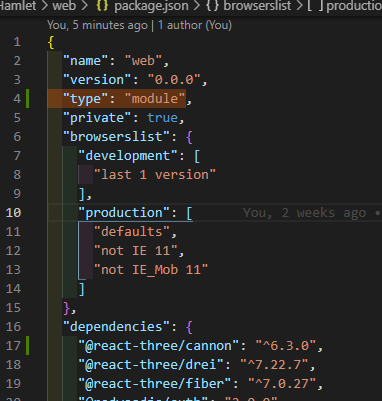Click the 'You, 2 weeks ago' inline blame
Viewport: 382px width, 401px height.
point(305,213)
